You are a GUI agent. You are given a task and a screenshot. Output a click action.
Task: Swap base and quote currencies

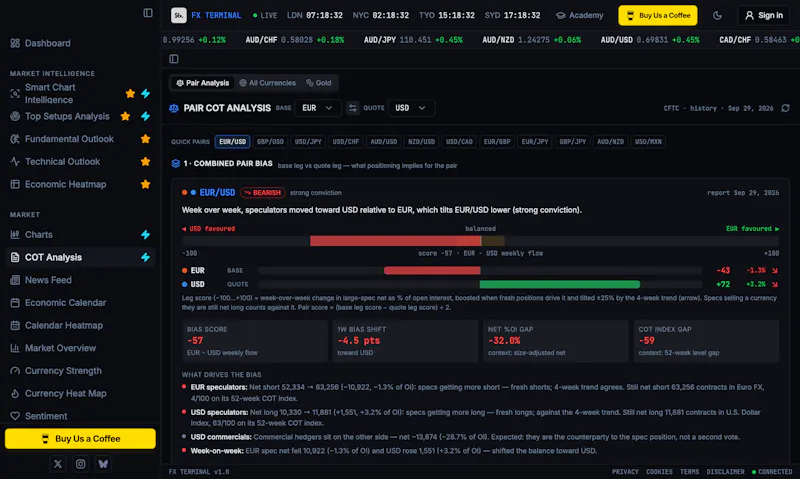point(353,108)
